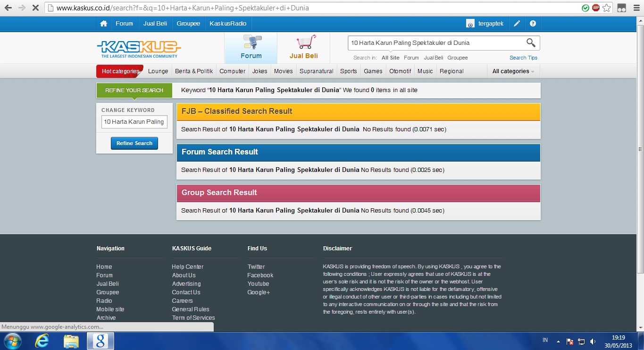
Task: Open the General Rules footer link
Action: pos(191,309)
